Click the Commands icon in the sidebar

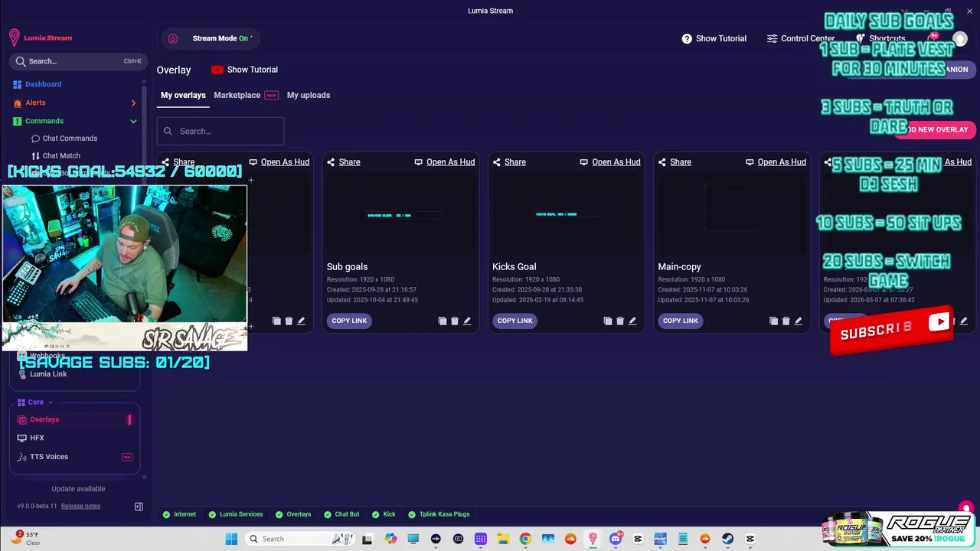[18, 121]
